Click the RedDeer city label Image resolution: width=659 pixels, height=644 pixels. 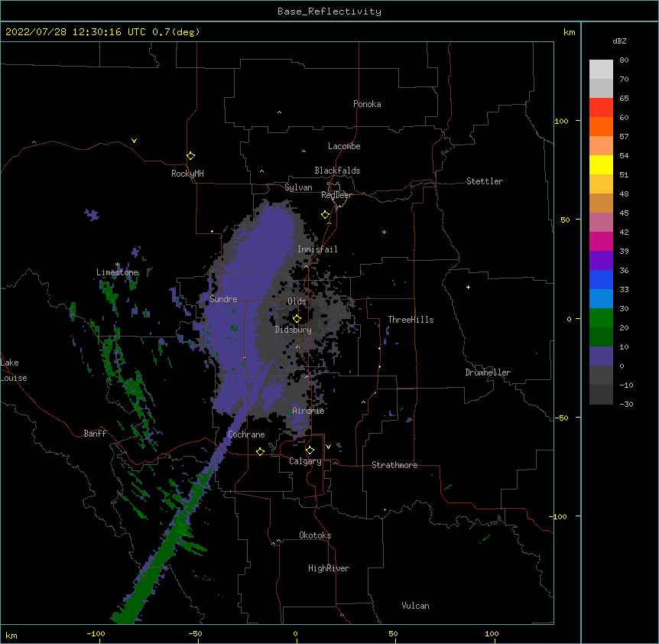point(336,195)
